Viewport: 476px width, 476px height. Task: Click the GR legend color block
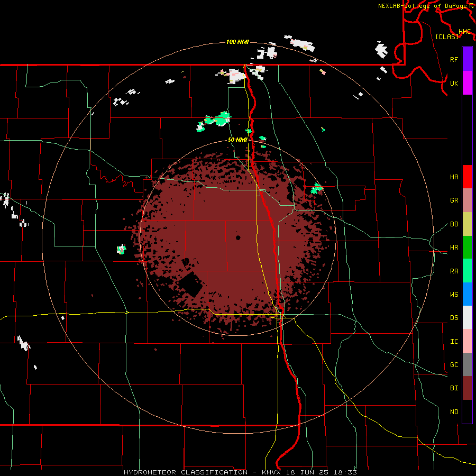coord(467,200)
